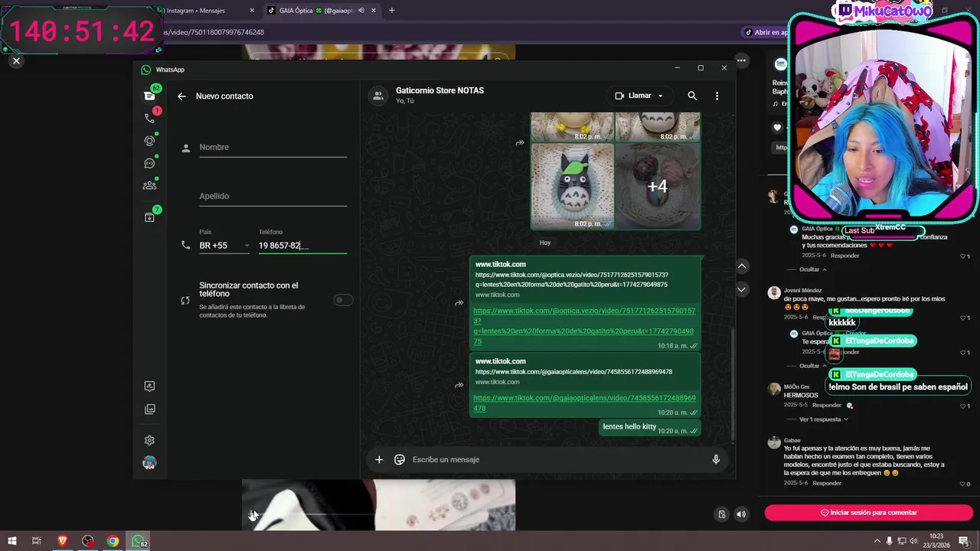Open the Gaticornio Store NOTAS group avatar
Viewport: 980px width, 551px height.
377,96
